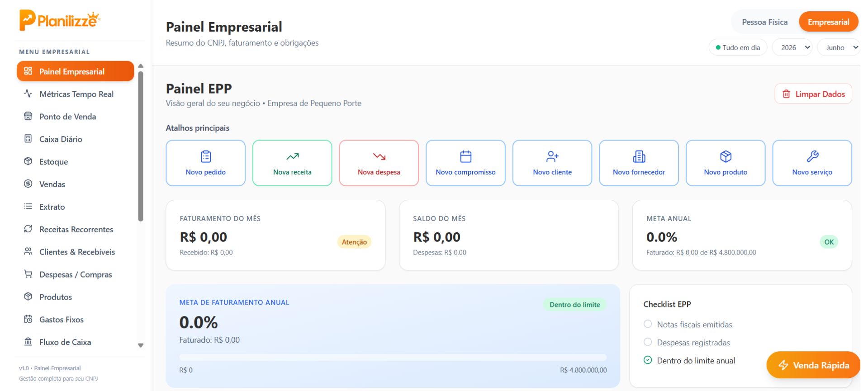Click the Novo serviço wrench icon
Viewport: 868px width, 391px height.
812,156
